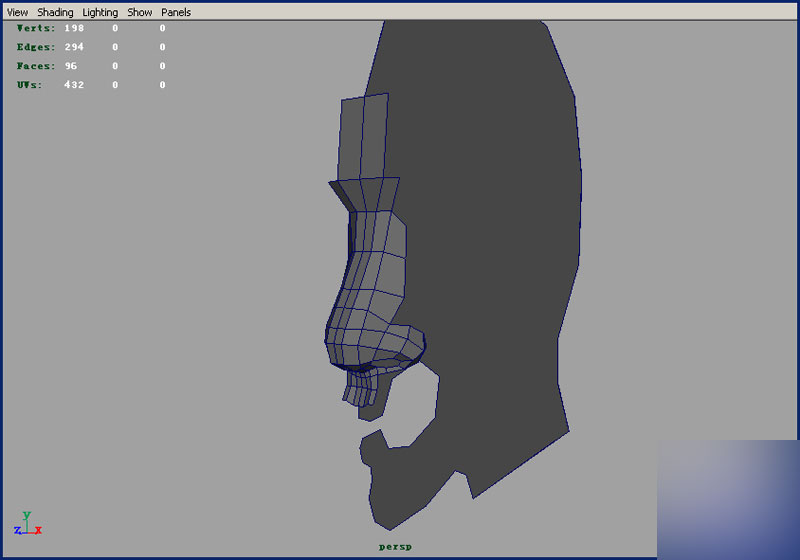Click the Verts count value 198
Viewport: 800px width, 560px height.
point(74,28)
